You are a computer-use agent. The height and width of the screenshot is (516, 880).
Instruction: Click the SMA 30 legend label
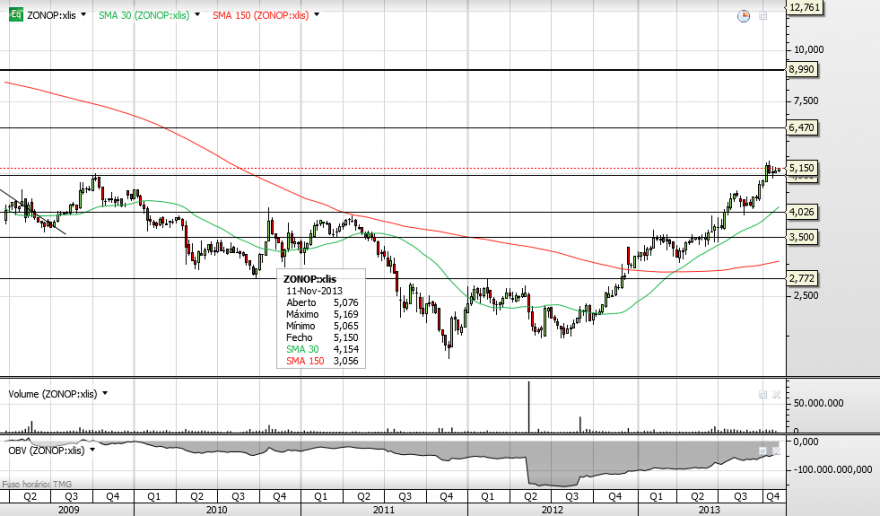point(144,15)
